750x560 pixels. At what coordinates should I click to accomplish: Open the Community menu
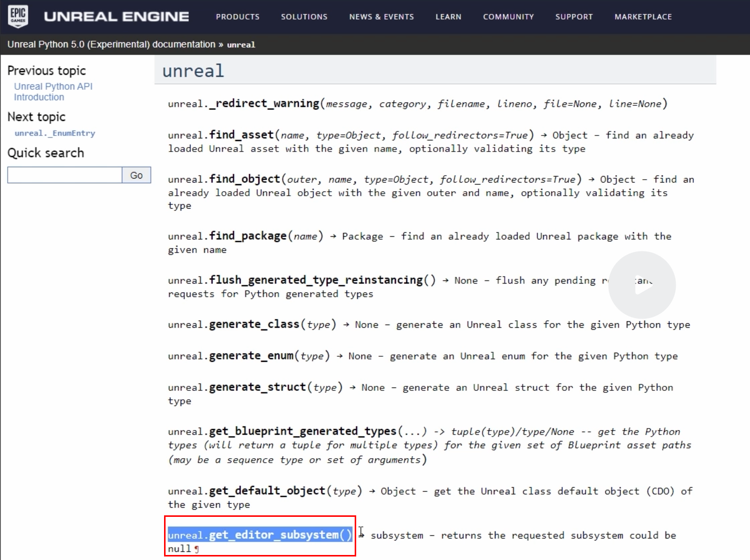click(x=508, y=17)
